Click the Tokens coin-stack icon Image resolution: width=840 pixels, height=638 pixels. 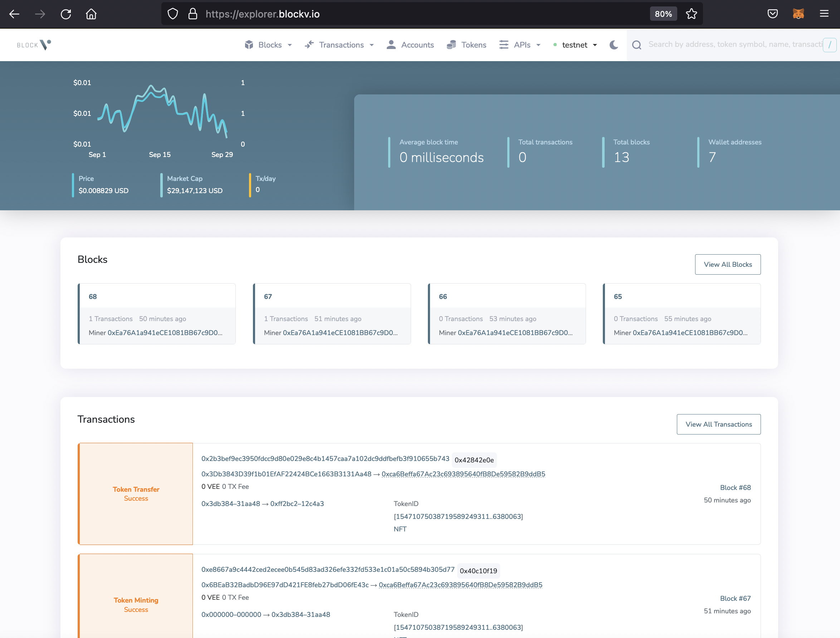click(452, 44)
